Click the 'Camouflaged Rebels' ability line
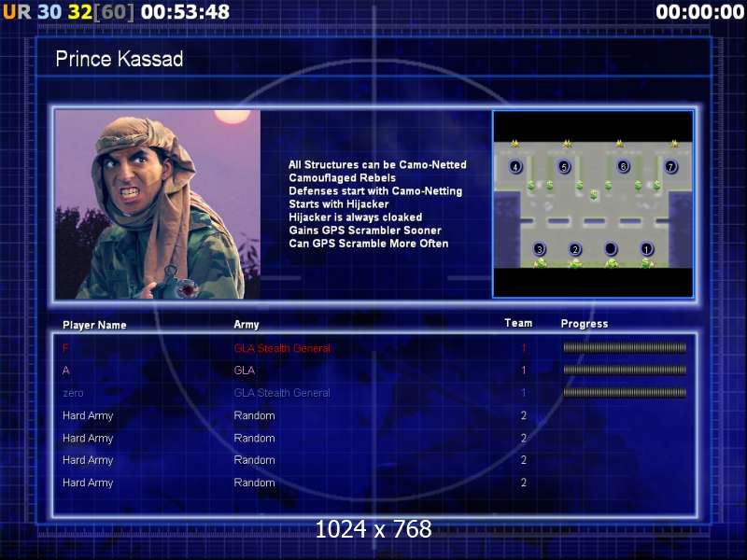 tap(342, 178)
